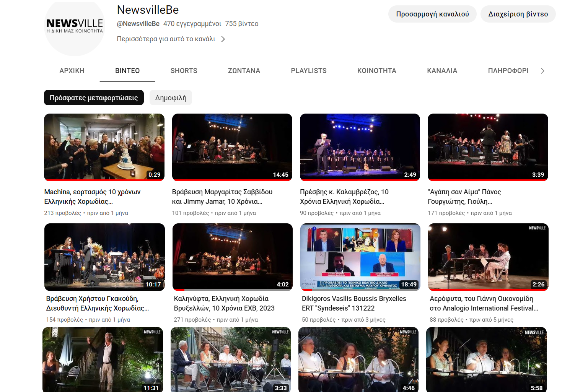Select the Δημοφιλή filter chip

(171, 98)
